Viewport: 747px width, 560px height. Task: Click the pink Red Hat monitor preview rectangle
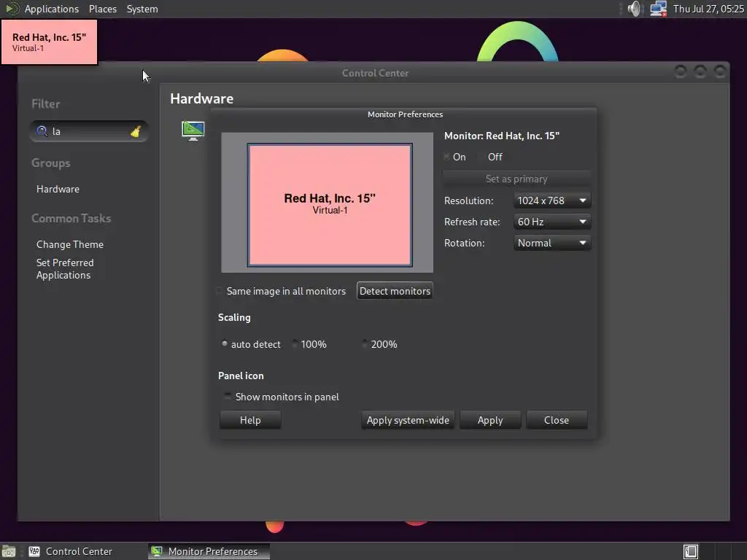point(330,205)
